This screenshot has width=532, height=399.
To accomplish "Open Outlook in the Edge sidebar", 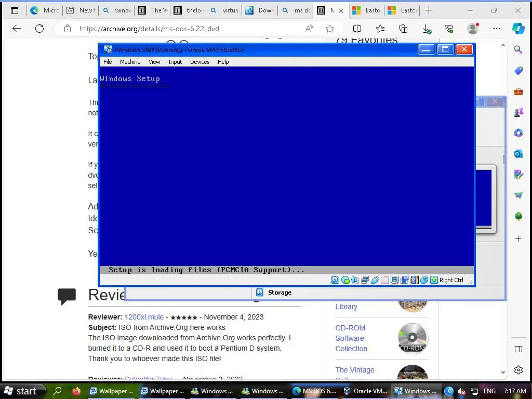I will tap(518, 154).
